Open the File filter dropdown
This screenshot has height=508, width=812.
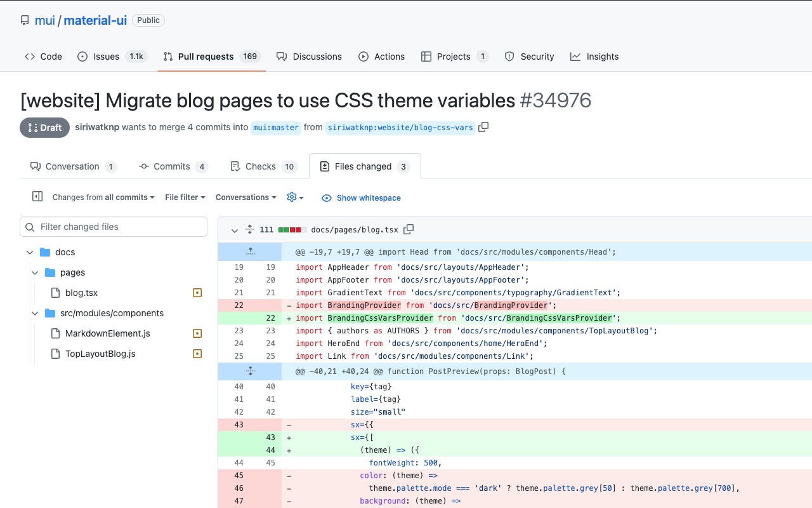click(185, 197)
